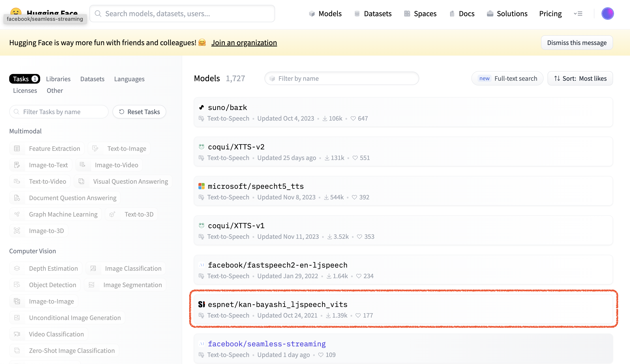Open the coqui/XTTS-v1 model card

click(x=403, y=230)
